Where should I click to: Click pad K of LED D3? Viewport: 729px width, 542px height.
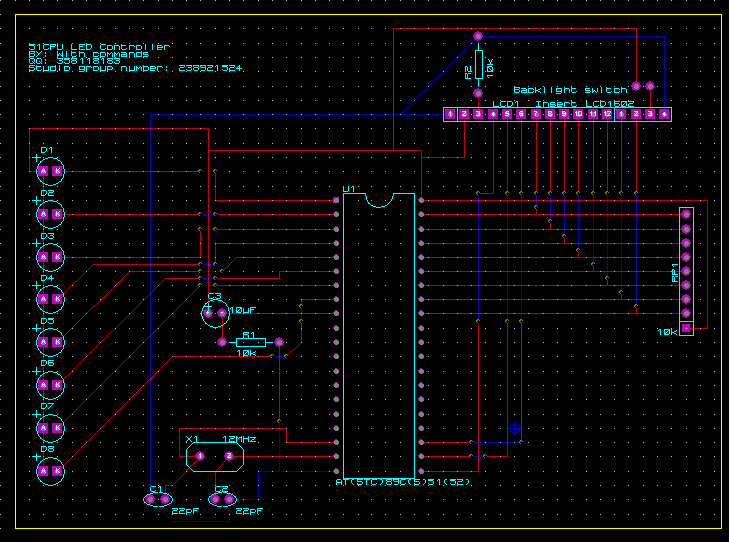(x=58, y=257)
